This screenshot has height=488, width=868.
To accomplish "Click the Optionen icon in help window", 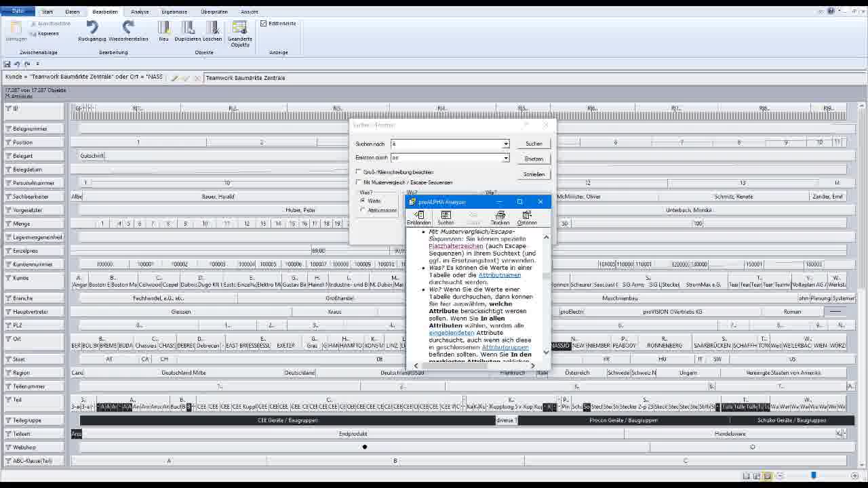I will tap(527, 216).
